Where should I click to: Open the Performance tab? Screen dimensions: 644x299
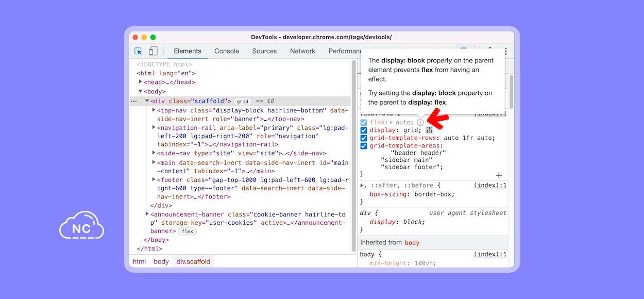coord(345,51)
